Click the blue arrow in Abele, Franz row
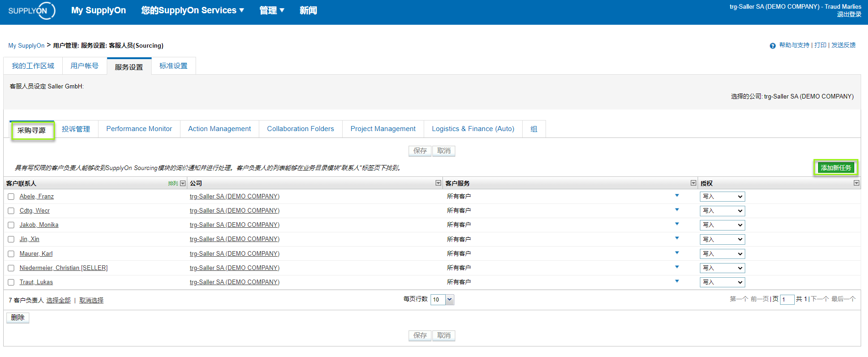 [x=677, y=196]
